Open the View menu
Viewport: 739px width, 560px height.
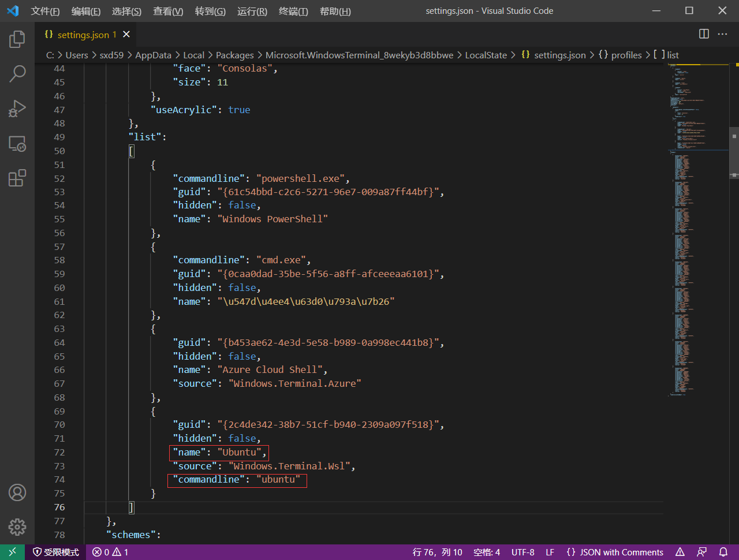[x=168, y=12]
